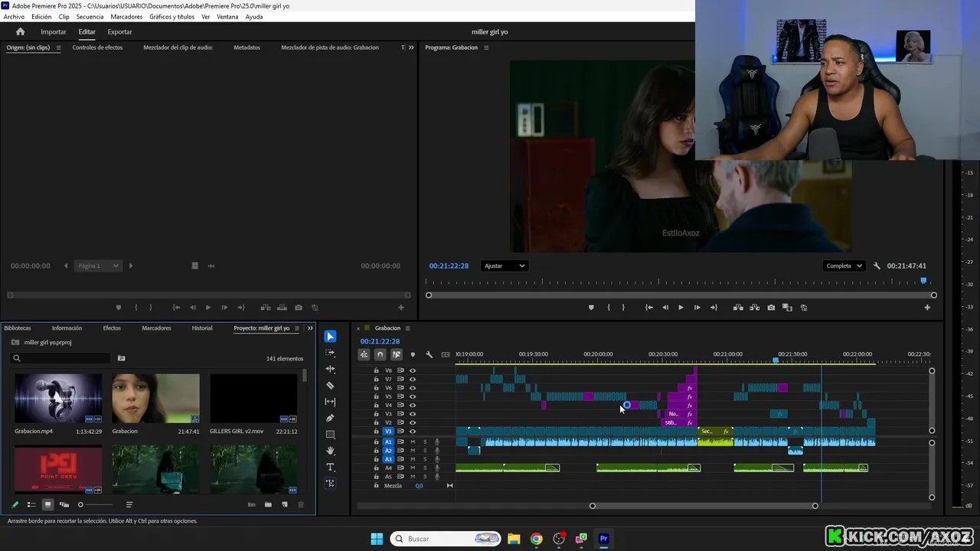Toggle lock on track V7
980x551 pixels.
(x=376, y=379)
